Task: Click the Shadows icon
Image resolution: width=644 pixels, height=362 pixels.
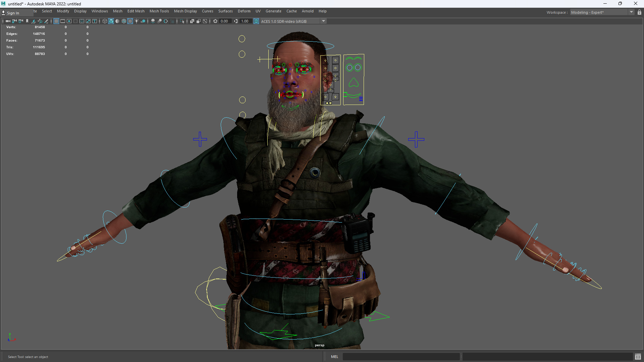Action: coord(143,21)
